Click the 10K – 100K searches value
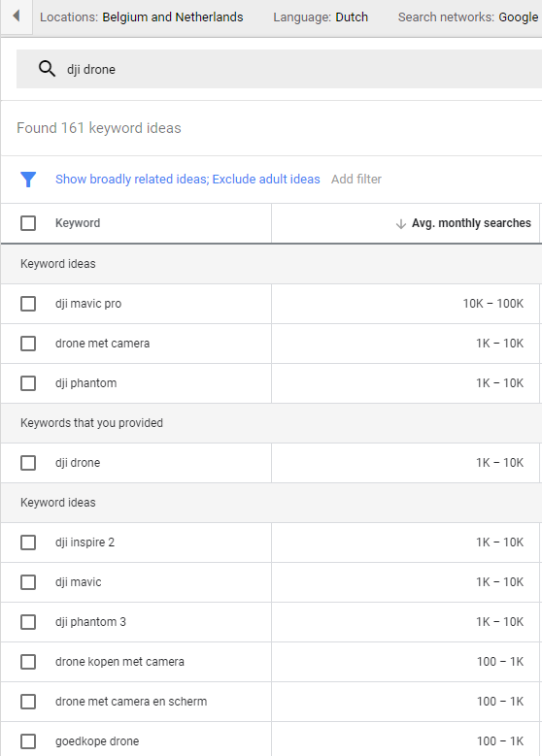 click(493, 304)
